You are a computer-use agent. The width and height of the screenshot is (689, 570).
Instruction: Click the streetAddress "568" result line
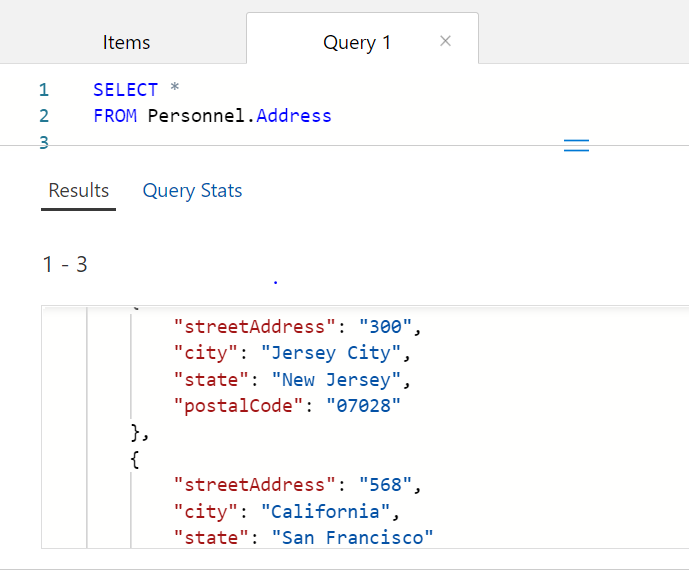[x=297, y=485]
